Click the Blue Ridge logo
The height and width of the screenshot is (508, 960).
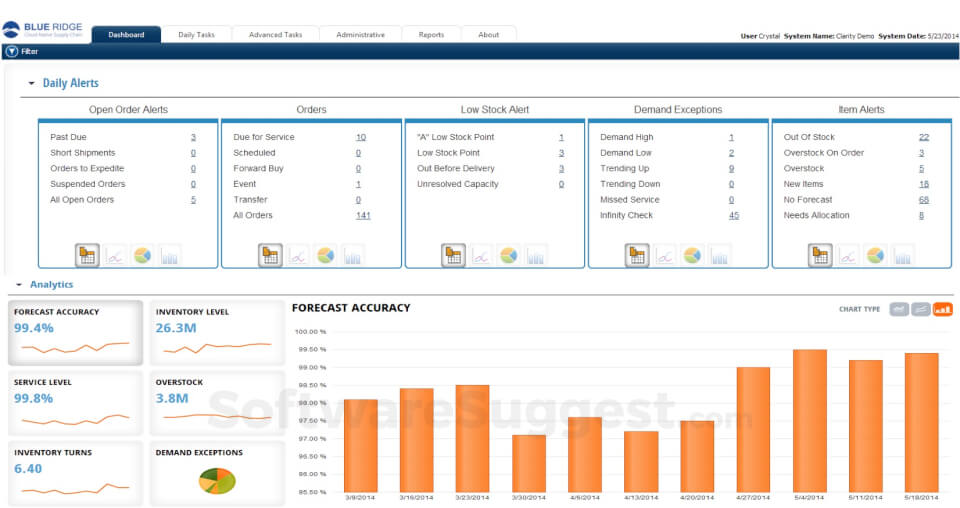43,30
